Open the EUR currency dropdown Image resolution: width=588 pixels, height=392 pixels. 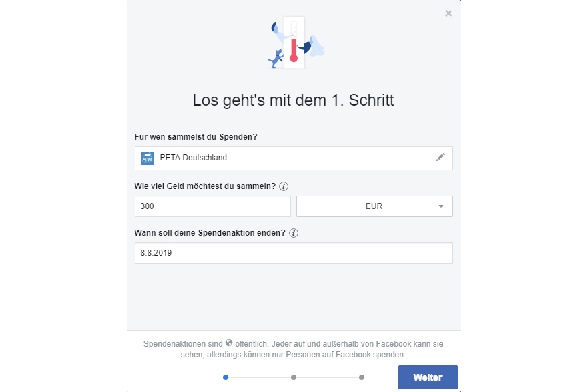(x=374, y=206)
